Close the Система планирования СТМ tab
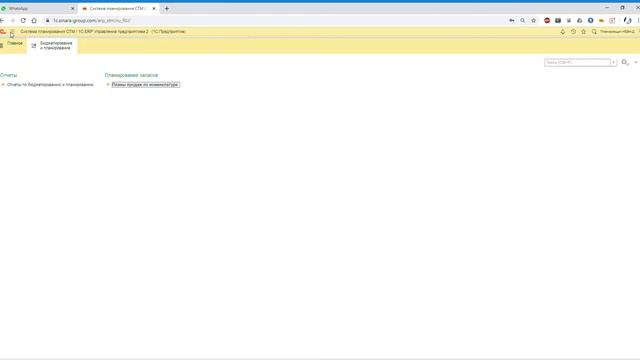The image size is (640, 360). (154, 8)
